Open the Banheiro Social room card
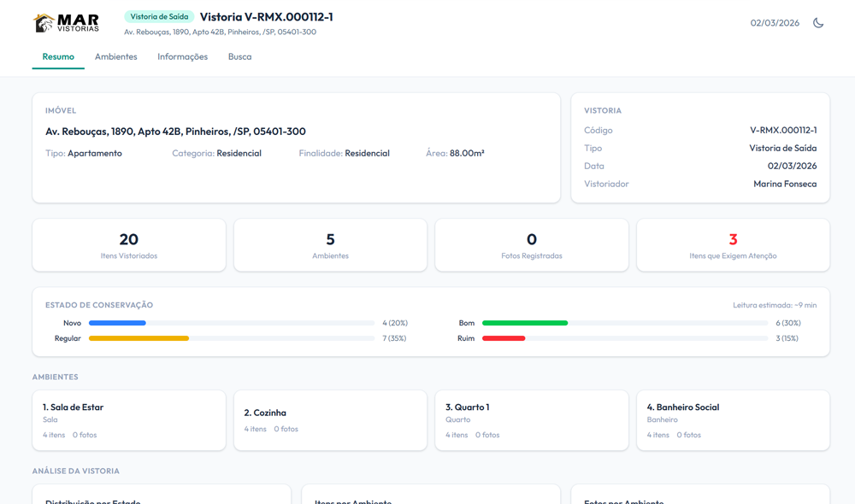The image size is (855, 504). coord(733,420)
